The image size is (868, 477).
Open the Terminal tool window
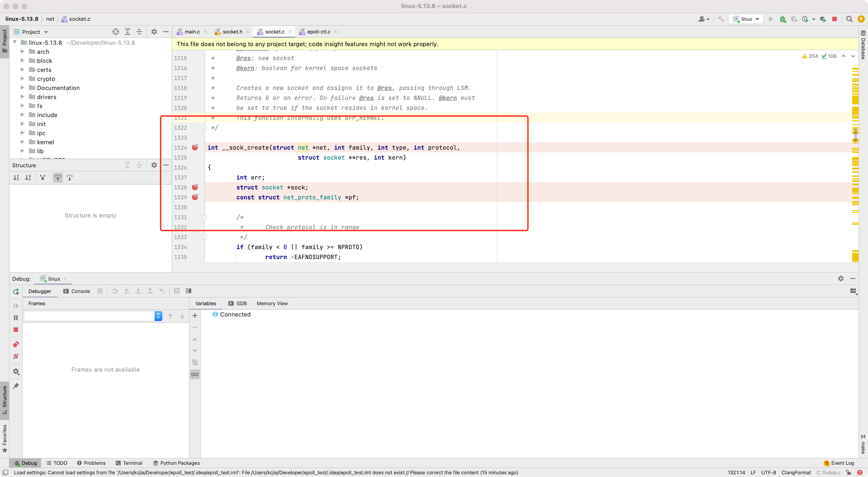pos(129,463)
